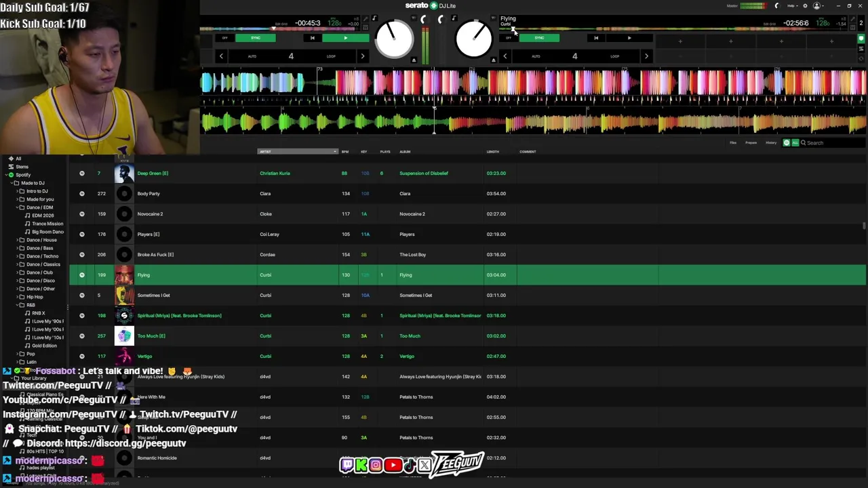868x488 pixels.
Task: Click the Too Much album art thumbnail
Action: [x=124, y=336]
